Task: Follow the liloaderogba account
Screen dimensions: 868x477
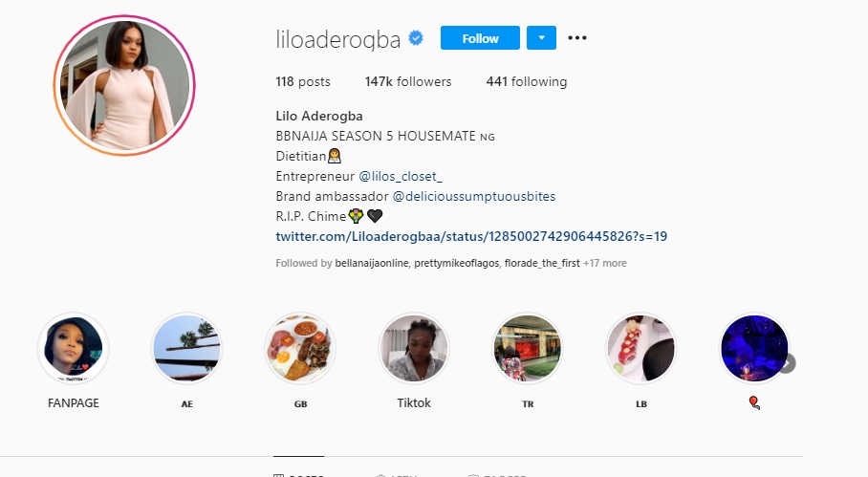Action: click(480, 37)
